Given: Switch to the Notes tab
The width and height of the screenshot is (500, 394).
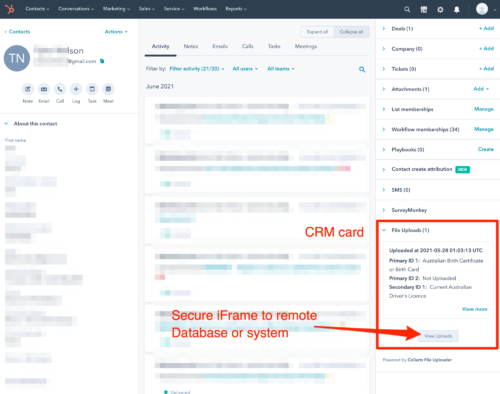Looking at the screenshot, I should (x=191, y=46).
